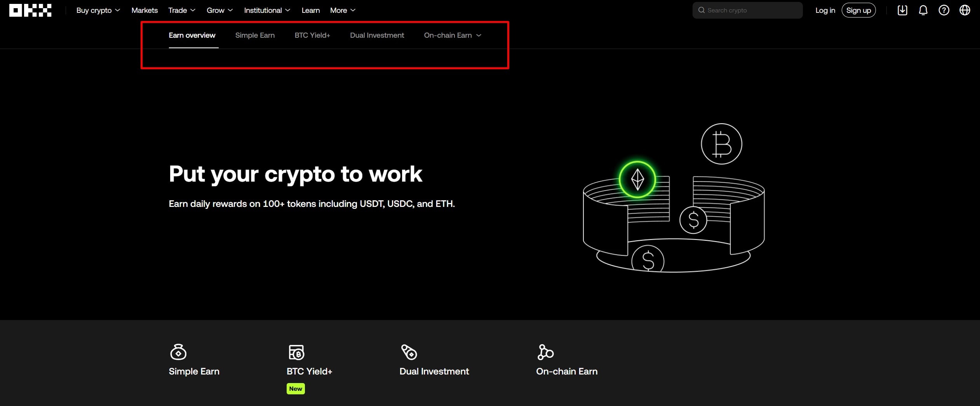Image resolution: width=980 pixels, height=406 pixels.
Task: Open the More navigation dropdown
Action: (342, 10)
